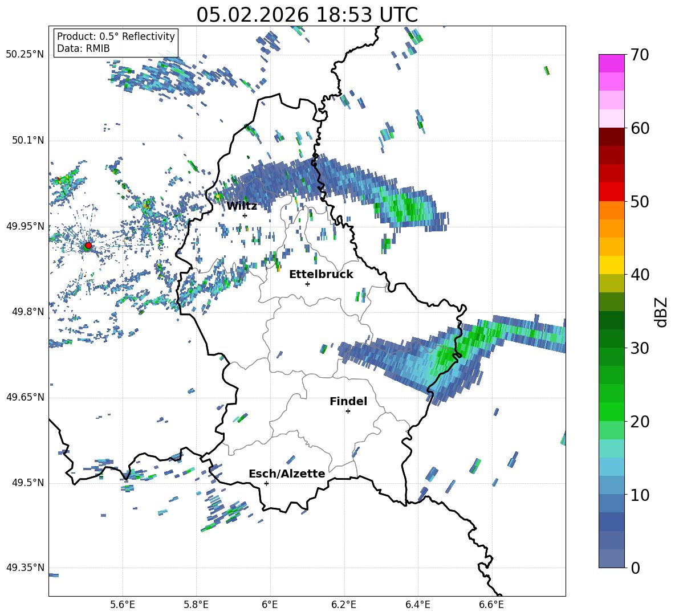Click the Findel location cross marker
This screenshot has height=616, width=675.
click(x=348, y=411)
